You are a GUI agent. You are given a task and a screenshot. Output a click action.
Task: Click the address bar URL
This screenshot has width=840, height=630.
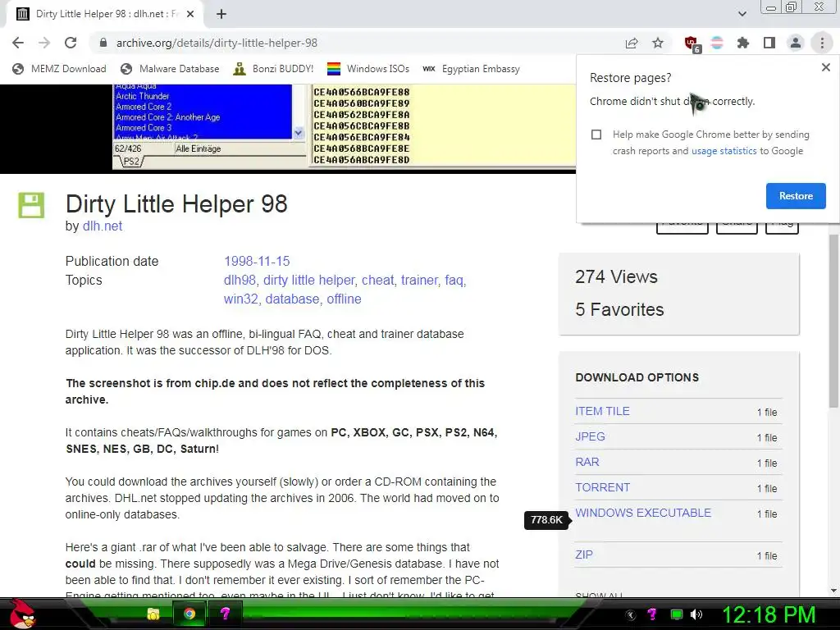coord(217,43)
